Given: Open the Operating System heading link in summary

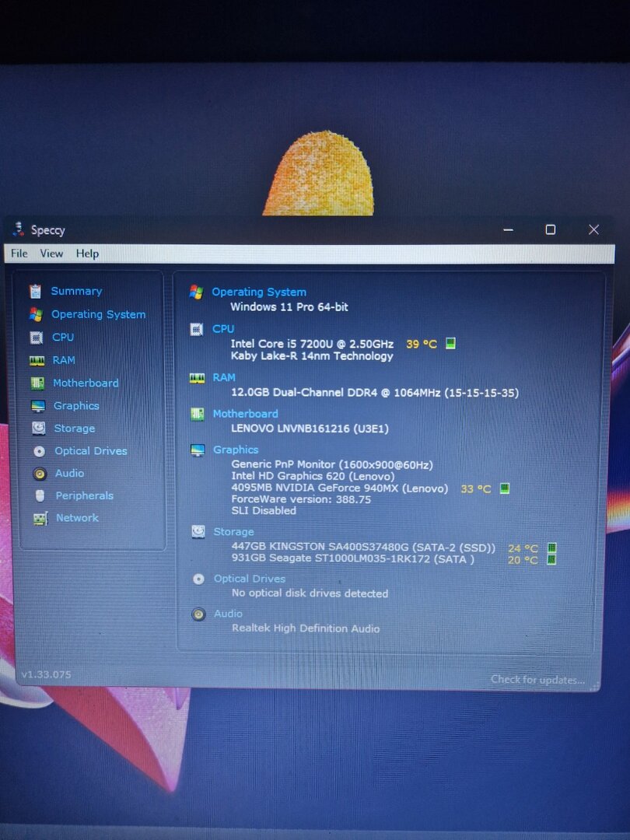Looking at the screenshot, I should tap(259, 292).
